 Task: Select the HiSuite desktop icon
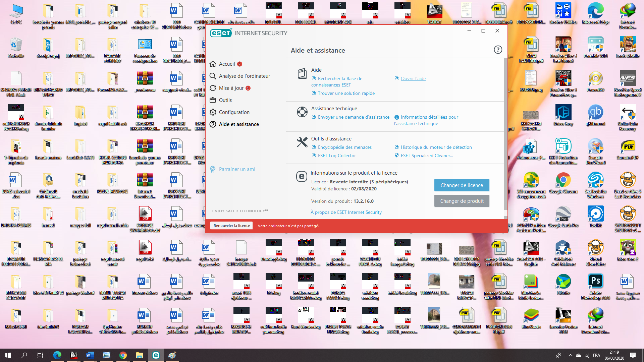563,285
